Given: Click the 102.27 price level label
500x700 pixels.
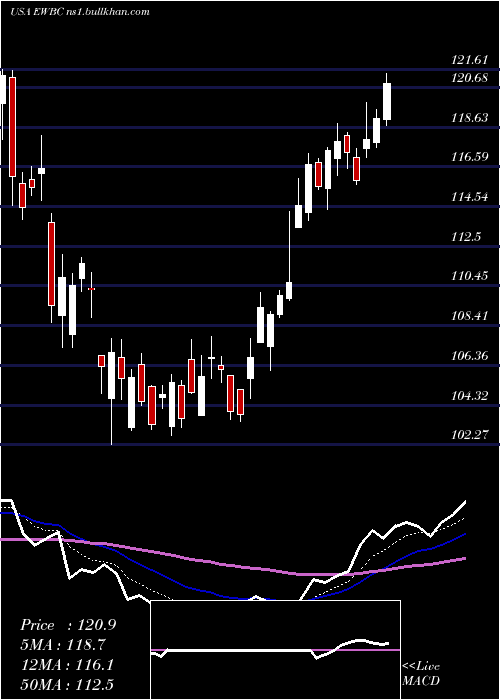Looking at the screenshot, I should 470,434.
